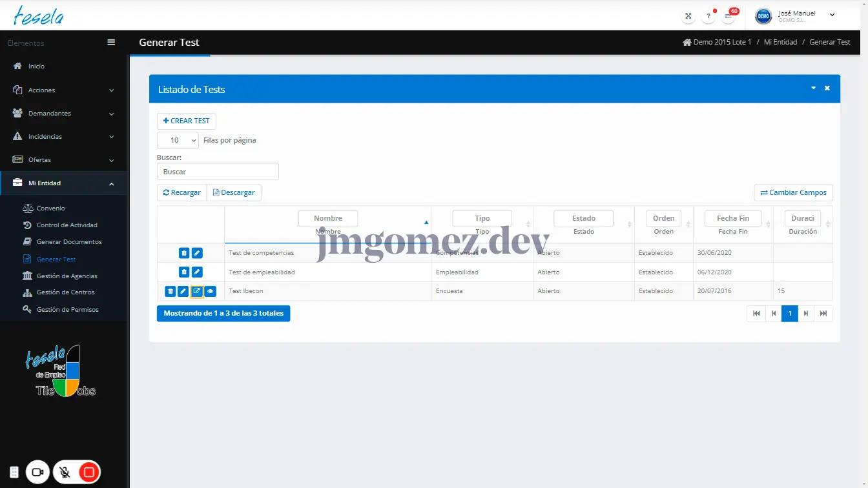Open Test Ibecon external link icon

(197, 291)
